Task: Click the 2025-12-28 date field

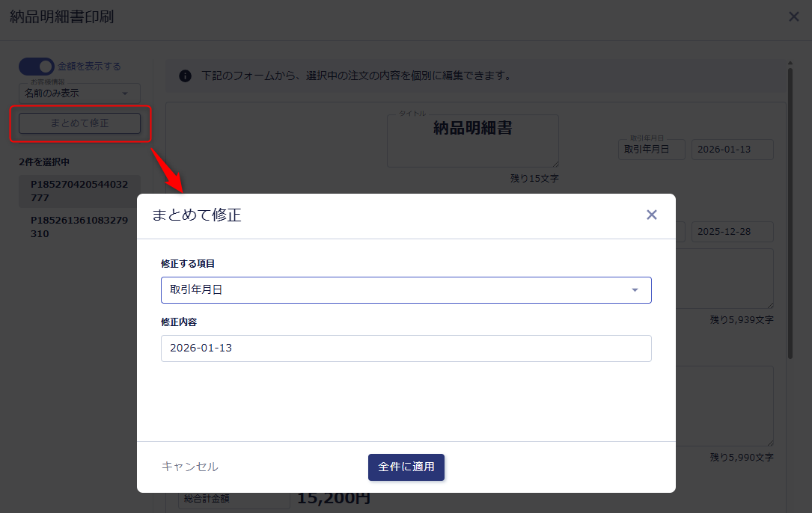Action: click(x=731, y=232)
